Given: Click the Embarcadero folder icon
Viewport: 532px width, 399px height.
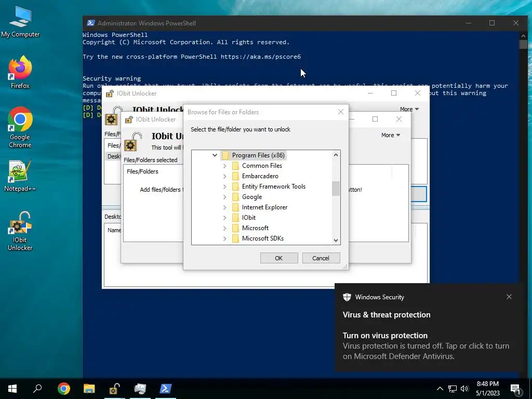Looking at the screenshot, I should [x=235, y=176].
